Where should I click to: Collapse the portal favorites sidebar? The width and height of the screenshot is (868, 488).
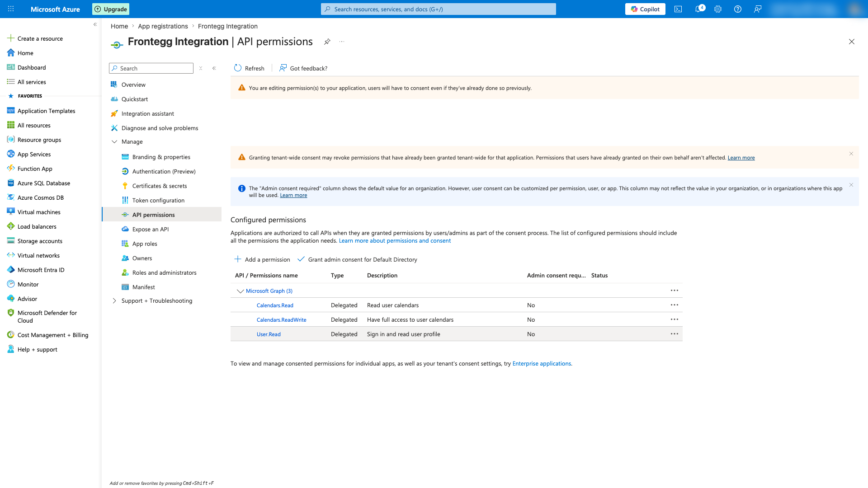[95, 24]
